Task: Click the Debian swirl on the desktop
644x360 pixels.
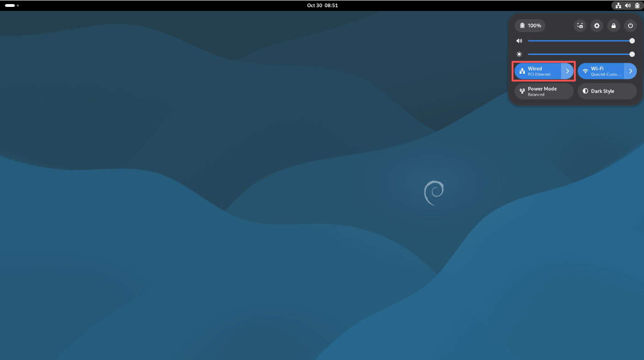Action: (x=434, y=193)
